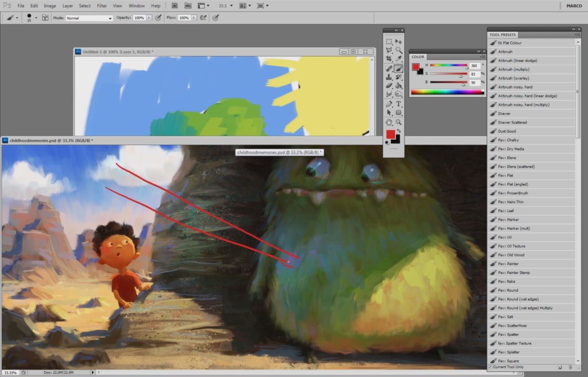This screenshot has height=377, width=588.
Task: Uncheck Current Tool Only checkbox
Action: click(x=490, y=367)
